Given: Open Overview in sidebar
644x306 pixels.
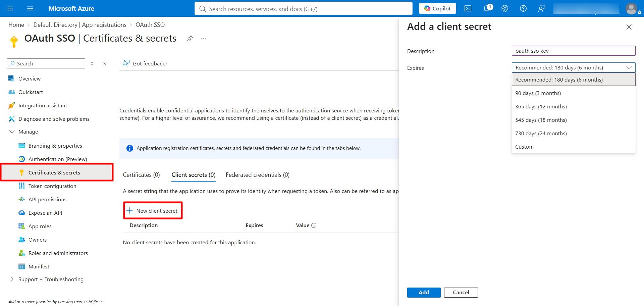Looking at the screenshot, I should (30, 79).
